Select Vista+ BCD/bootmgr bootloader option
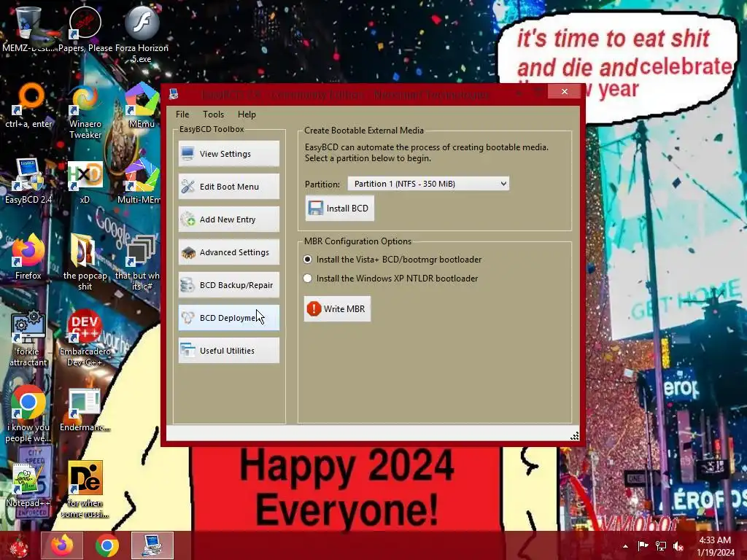The image size is (747, 560). (x=393, y=260)
